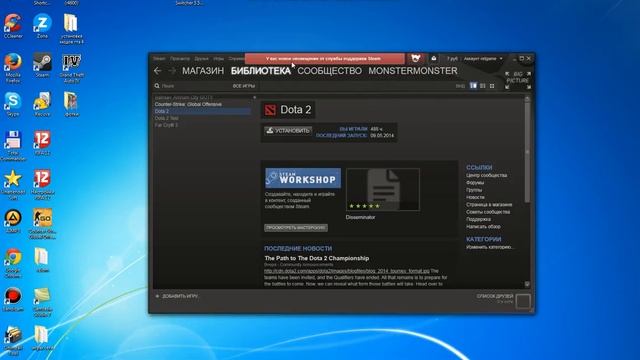Viewport: 640px width, 360px height.
Task: Select Far Cry 3 in the game list
Action: [166, 125]
